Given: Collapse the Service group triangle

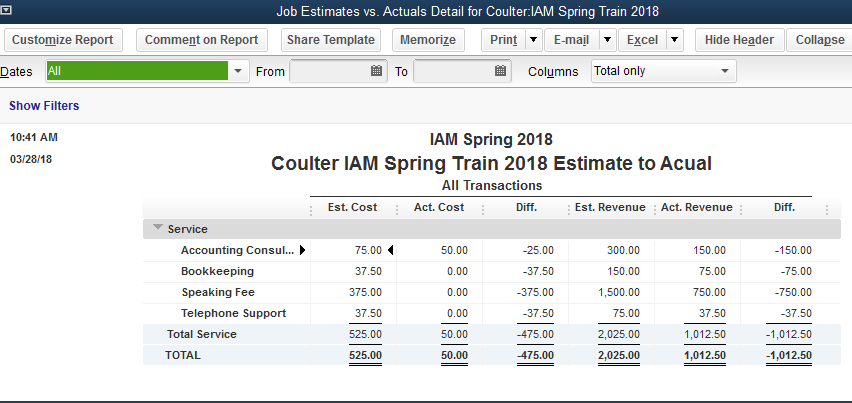Looking at the screenshot, I should [x=157, y=228].
